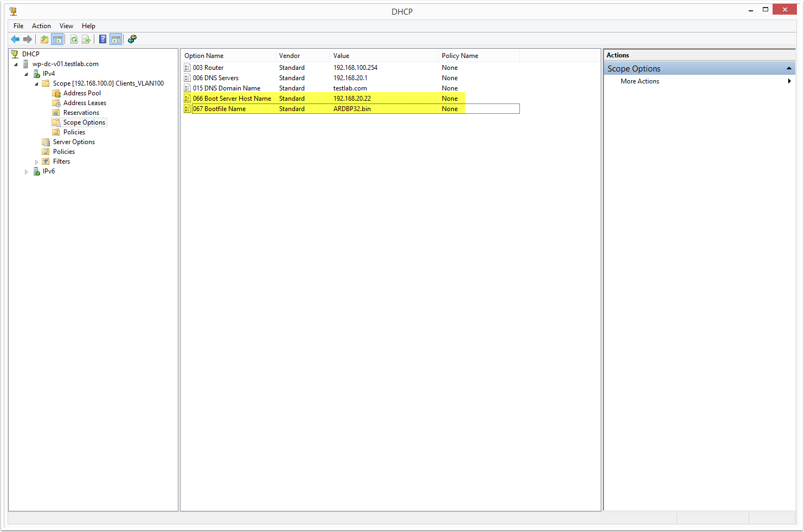804x532 pixels.
Task: Select Scope [192.168.100.0] Clients_VLAN100 in tree
Action: (x=108, y=83)
